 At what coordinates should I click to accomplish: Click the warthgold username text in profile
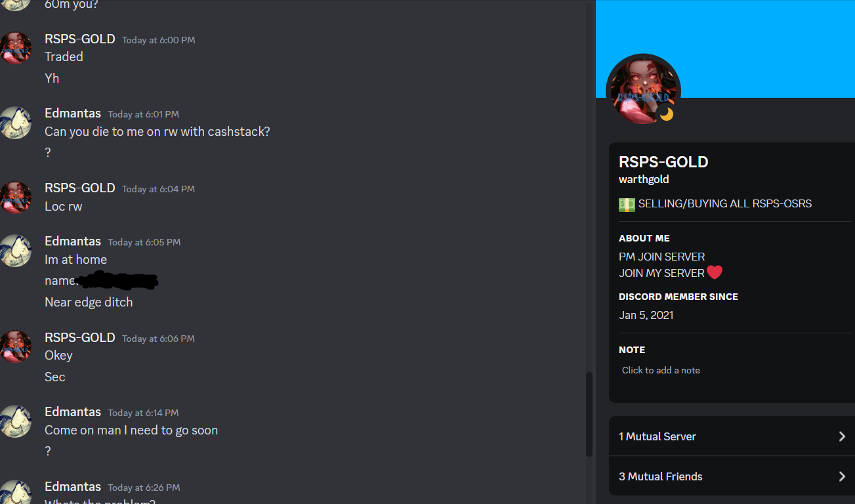pyautogui.click(x=644, y=179)
